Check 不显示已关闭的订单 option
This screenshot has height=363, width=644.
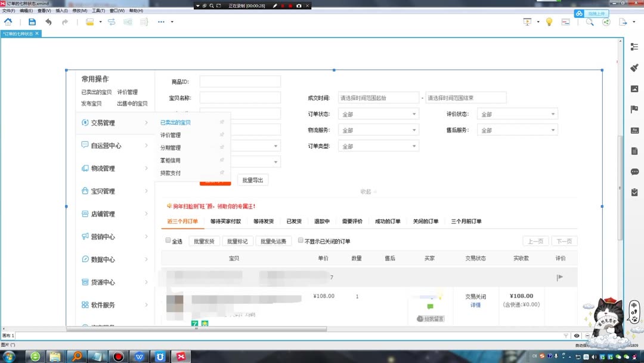[300, 240]
